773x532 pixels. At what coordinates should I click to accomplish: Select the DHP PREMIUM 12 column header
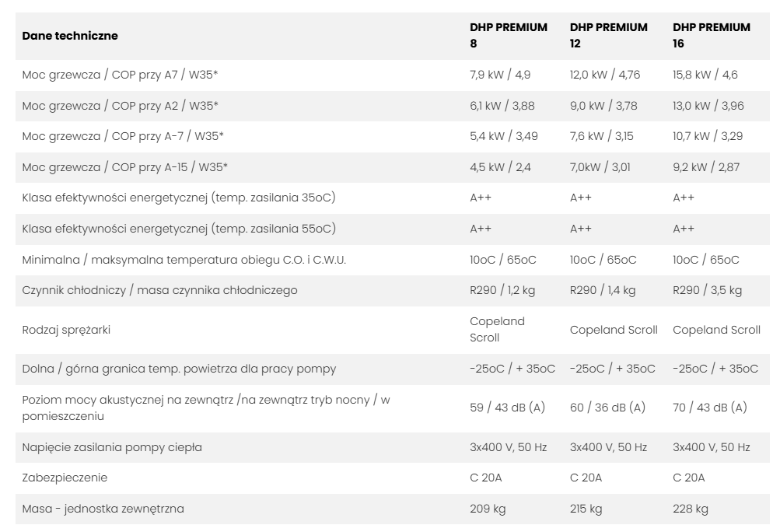point(608,36)
